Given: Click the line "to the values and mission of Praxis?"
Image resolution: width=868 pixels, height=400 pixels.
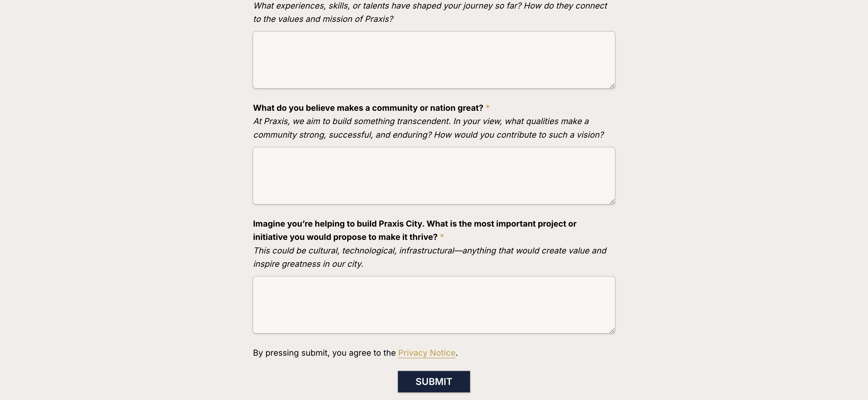Looking at the screenshot, I should click(323, 19).
